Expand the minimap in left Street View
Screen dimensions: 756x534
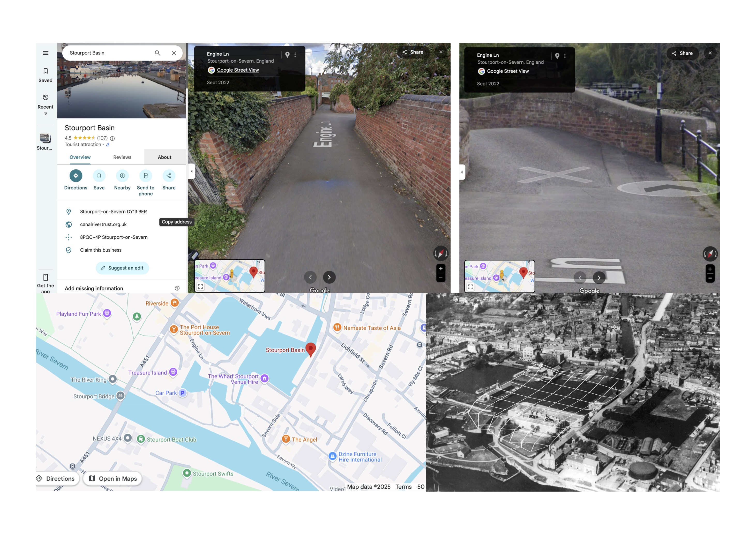click(200, 287)
